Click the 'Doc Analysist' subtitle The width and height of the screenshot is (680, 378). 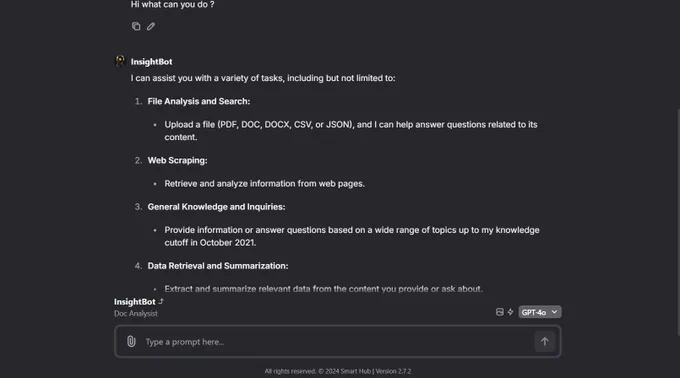point(136,313)
